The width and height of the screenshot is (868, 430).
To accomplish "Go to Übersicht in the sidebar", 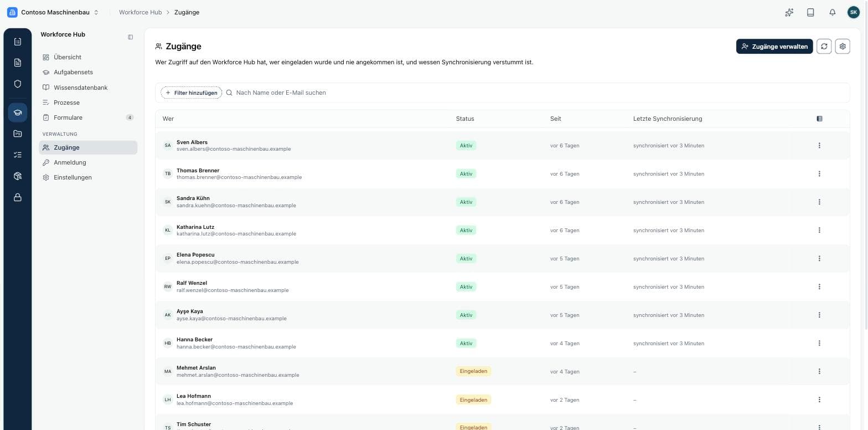I will (x=88, y=57).
